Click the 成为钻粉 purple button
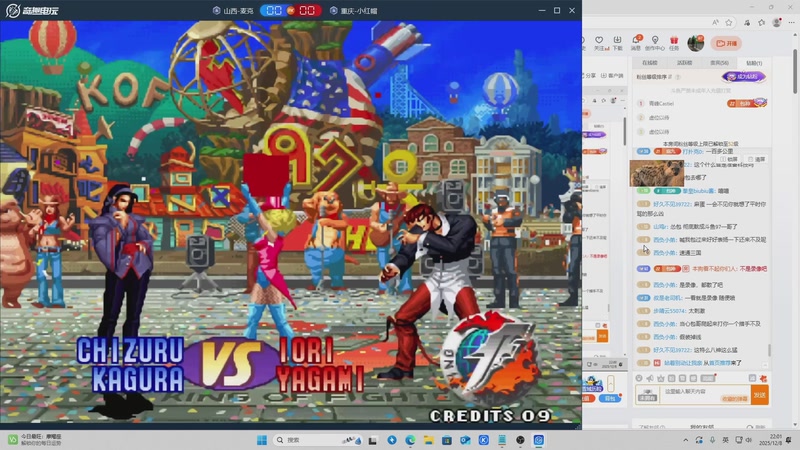The height and width of the screenshot is (450, 800). [743, 77]
